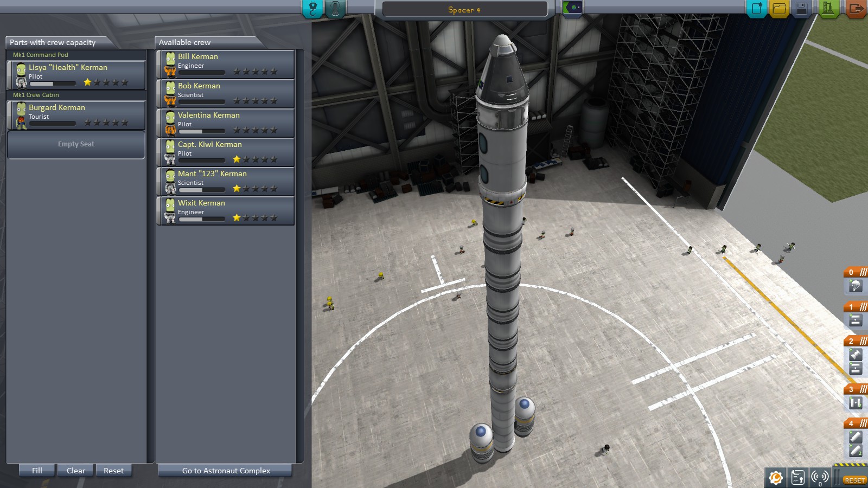Image resolution: width=868 pixels, height=488 pixels.
Task: Click the stage 4 orange header
Action: click(856, 423)
